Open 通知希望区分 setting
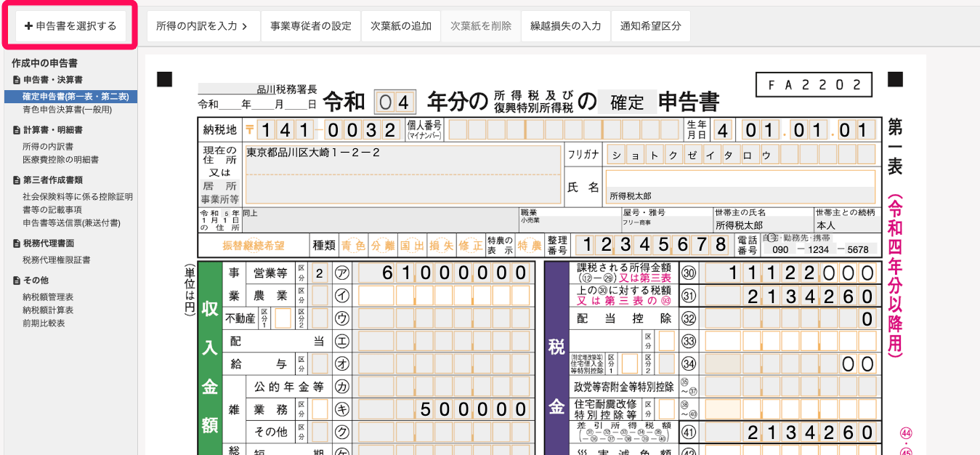The image size is (980, 455). 650,26
